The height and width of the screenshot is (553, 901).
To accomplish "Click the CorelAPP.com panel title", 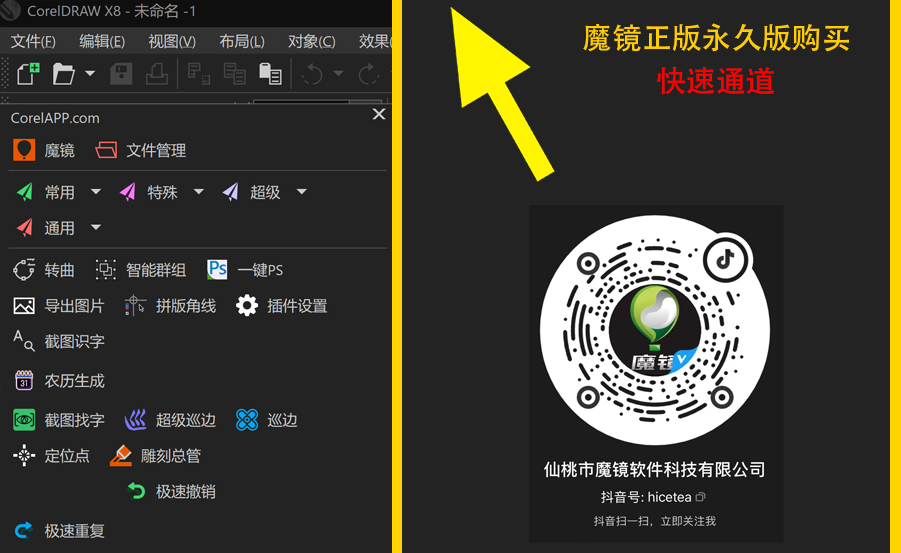I will (55, 118).
